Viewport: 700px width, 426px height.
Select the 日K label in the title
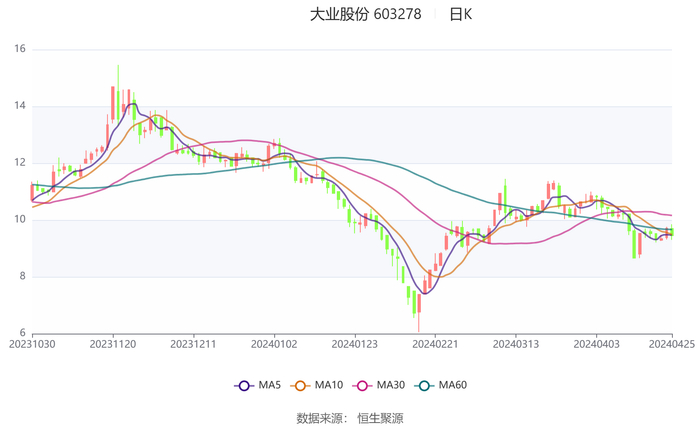(x=460, y=14)
